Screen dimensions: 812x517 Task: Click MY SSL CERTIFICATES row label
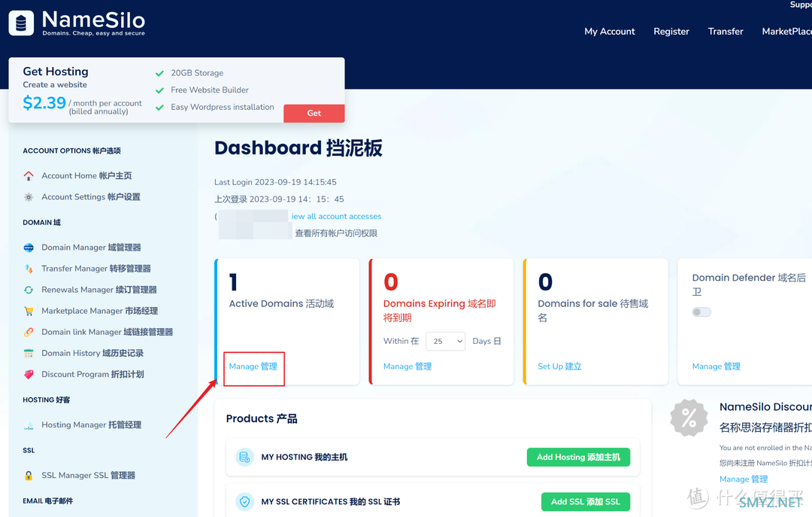(330, 502)
